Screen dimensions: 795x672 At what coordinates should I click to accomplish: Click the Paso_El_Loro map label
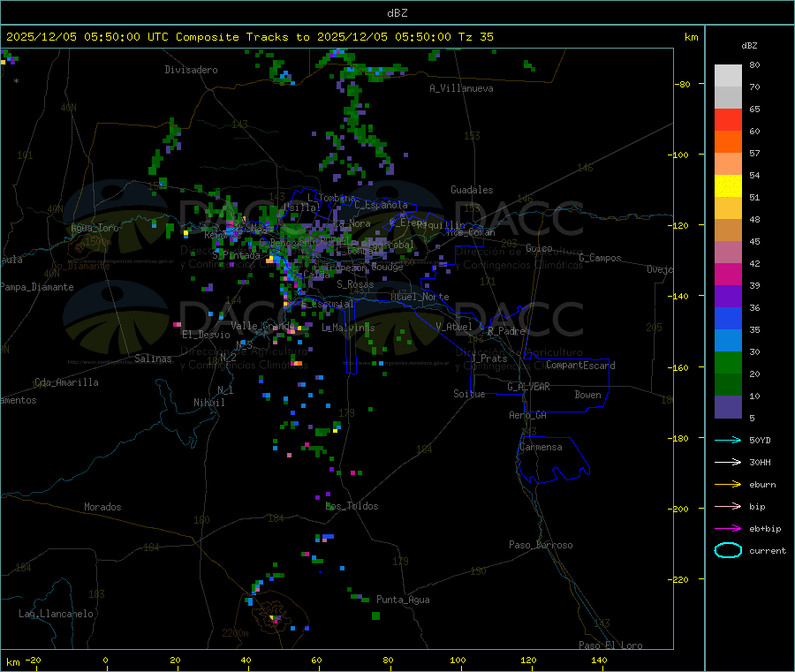(x=611, y=646)
